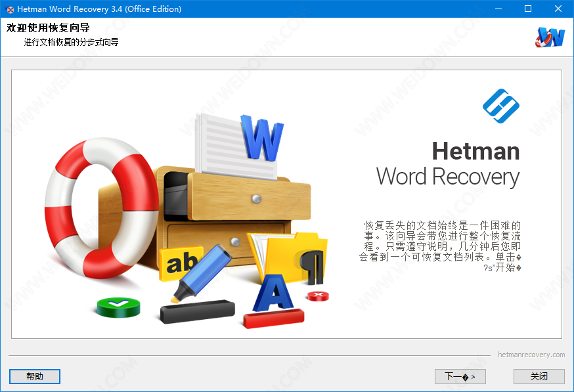574x392 pixels.
Task: Minimize the Hetman Word Recovery window
Action: (x=498, y=9)
